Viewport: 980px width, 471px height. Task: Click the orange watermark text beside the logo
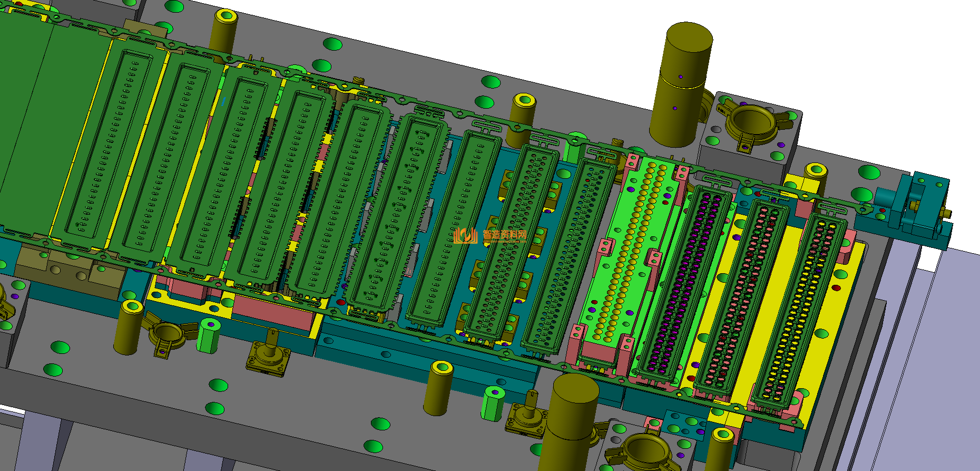pos(504,235)
